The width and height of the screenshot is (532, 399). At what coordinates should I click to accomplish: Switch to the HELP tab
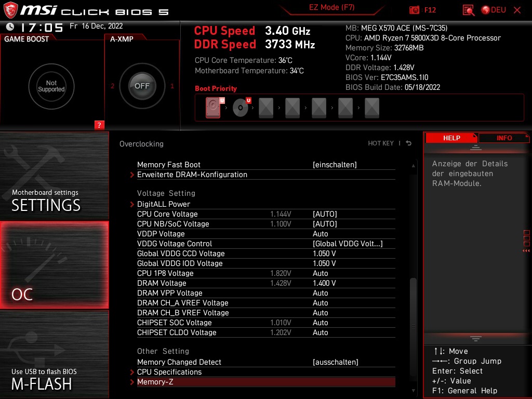pyautogui.click(x=451, y=138)
